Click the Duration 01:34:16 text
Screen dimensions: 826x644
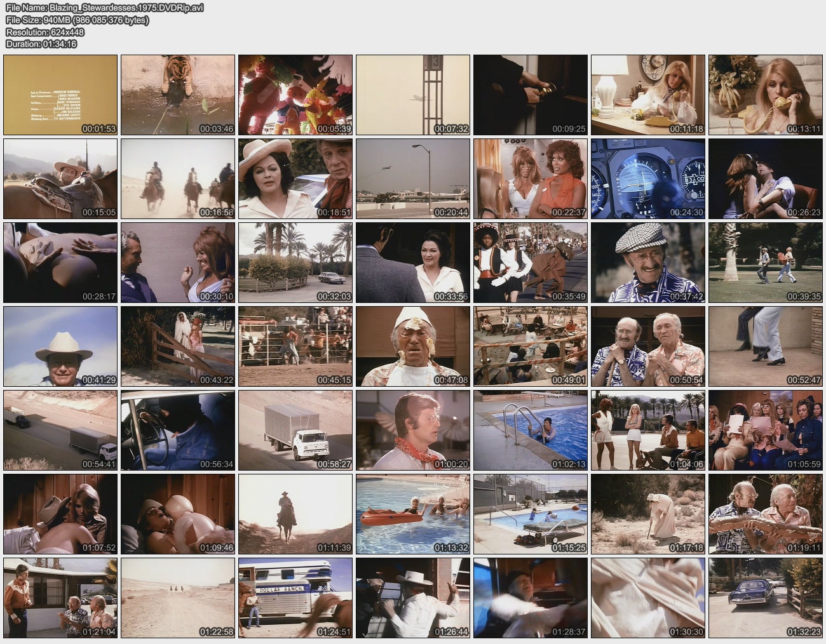pyautogui.click(x=41, y=44)
